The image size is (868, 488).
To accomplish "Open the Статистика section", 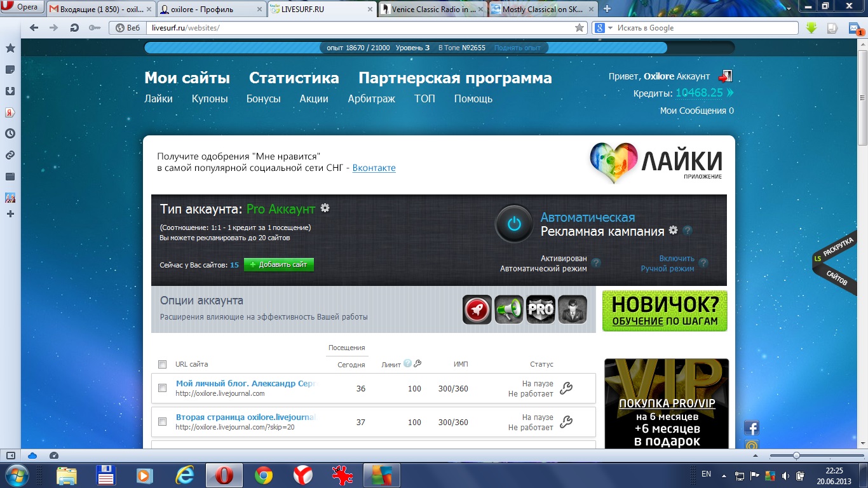I will click(294, 78).
